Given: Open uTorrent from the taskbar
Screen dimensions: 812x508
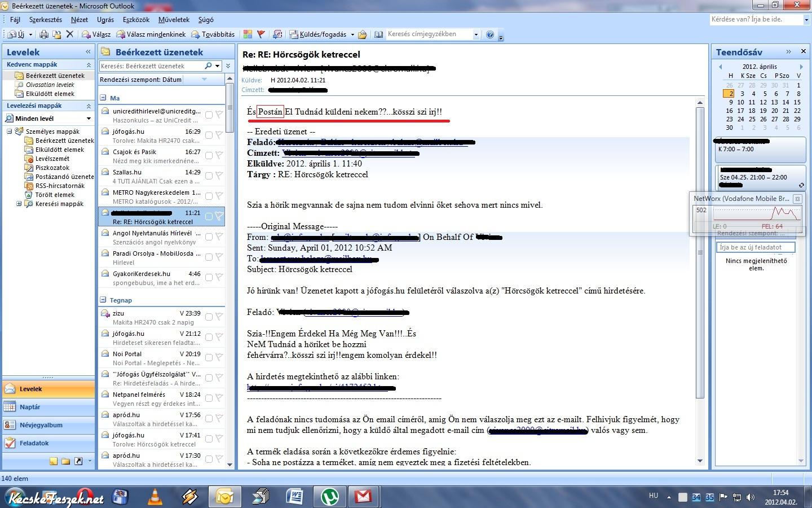Looking at the screenshot, I should click(329, 497).
